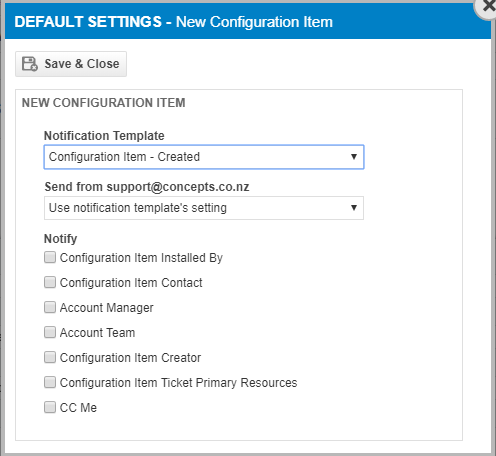This screenshot has height=456, width=496.
Task: Click the Save & Close button label
Action: point(82,64)
